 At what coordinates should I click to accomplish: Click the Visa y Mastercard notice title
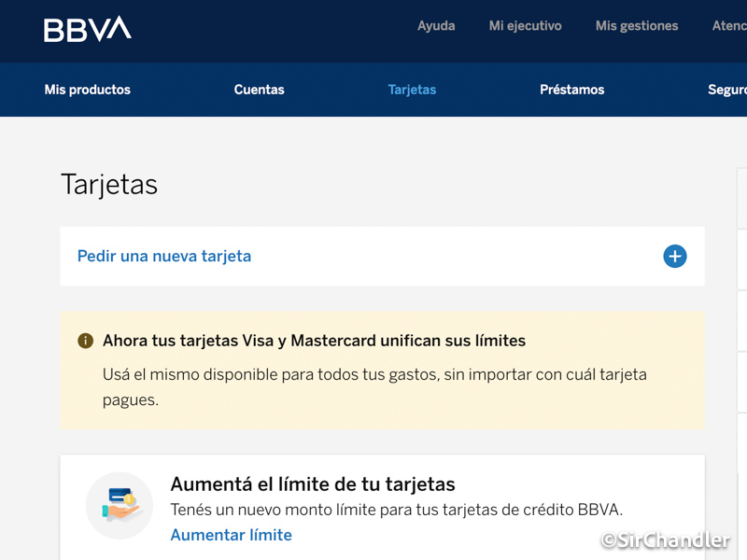[x=314, y=341]
